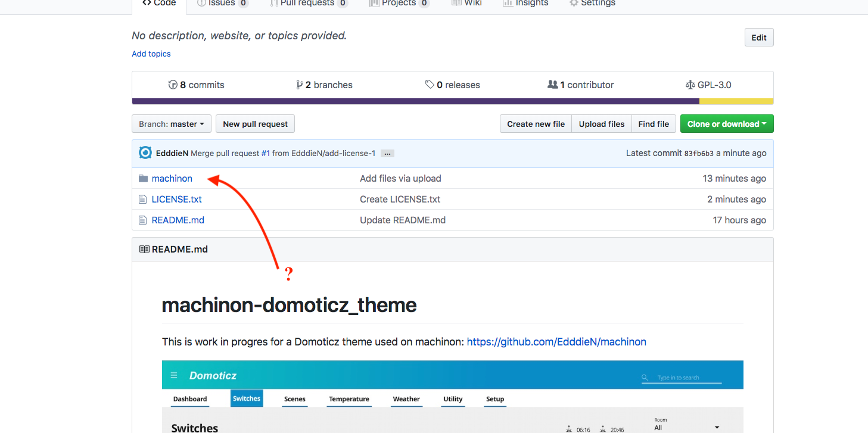Click the Add topics link
Viewport: 868px width, 433px height.
(x=151, y=54)
